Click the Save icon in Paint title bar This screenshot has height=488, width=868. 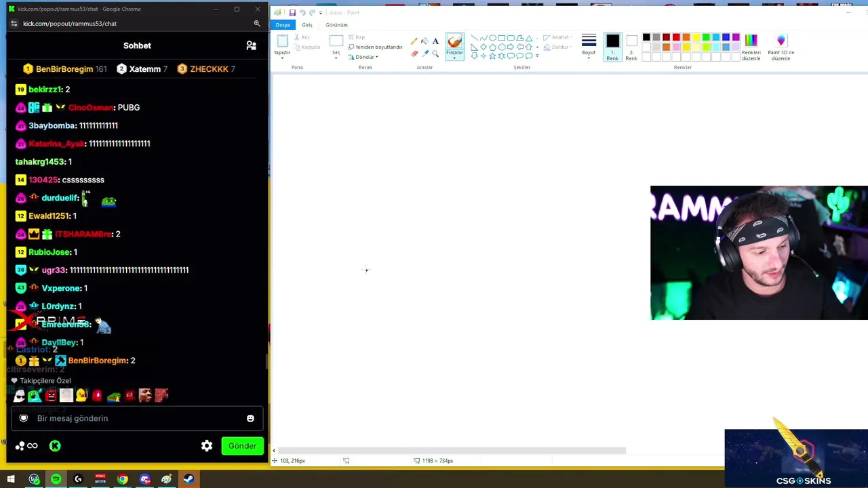point(292,12)
